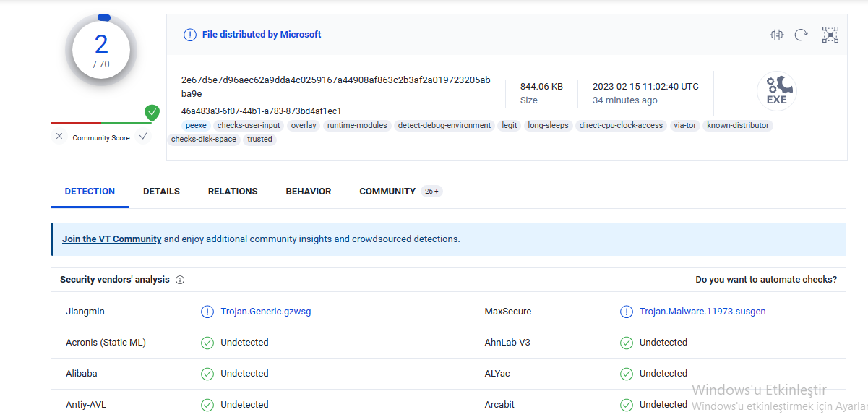The image size is (868, 420).
Task: Select the detect-debug-environment tag
Action: 444,126
